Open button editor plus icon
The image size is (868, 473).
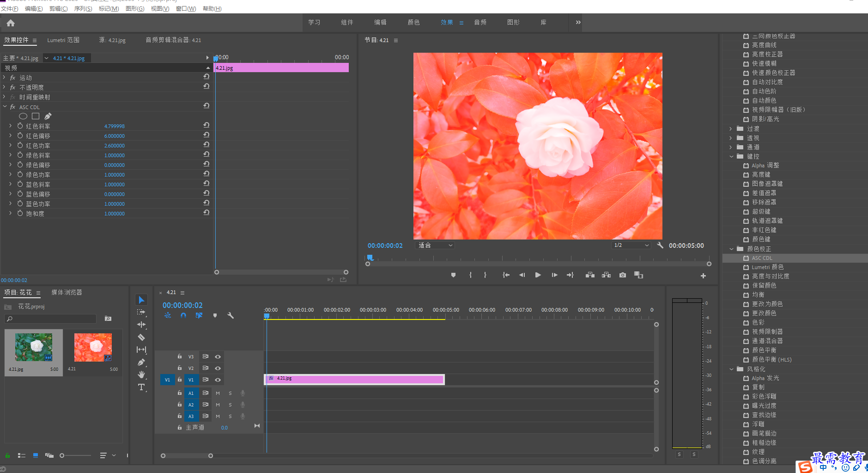click(703, 276)
